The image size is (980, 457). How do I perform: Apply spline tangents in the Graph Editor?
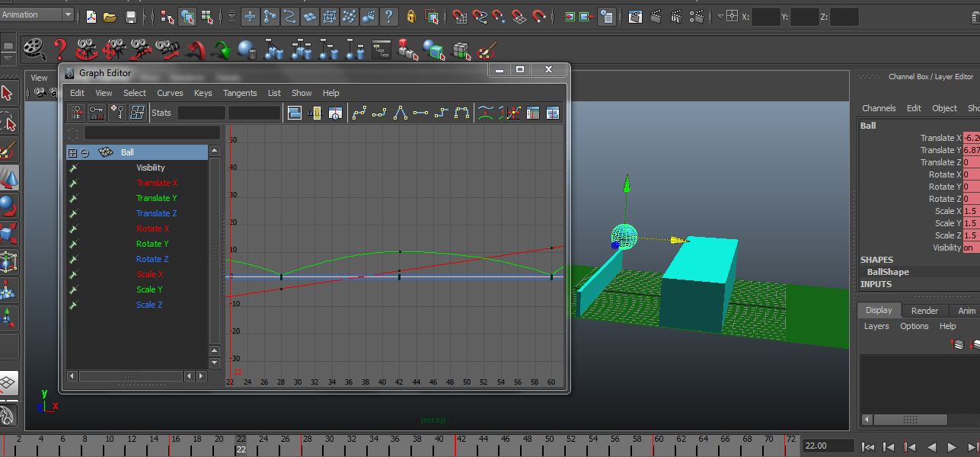[x=360, y=112]
